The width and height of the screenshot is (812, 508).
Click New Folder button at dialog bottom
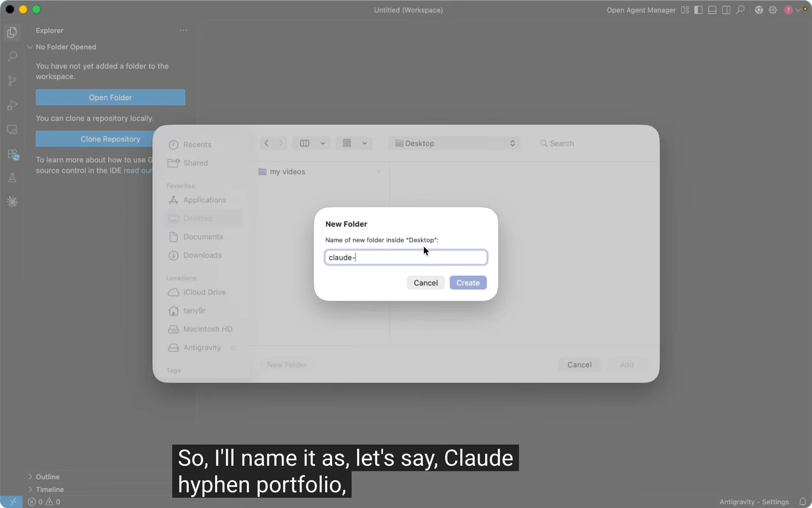[287, 365]
